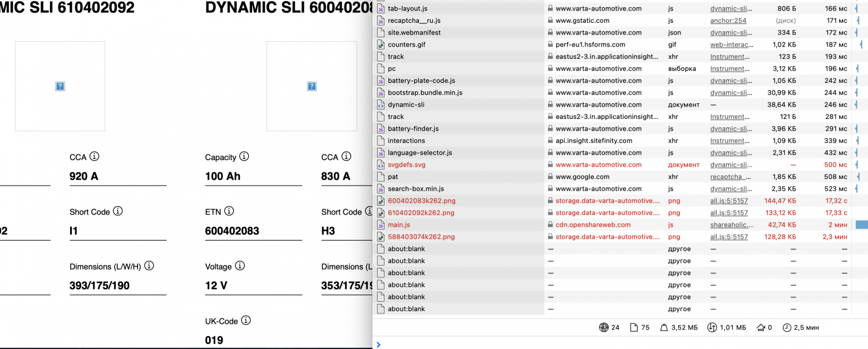Click UK-Code value 019

(214, 340)
